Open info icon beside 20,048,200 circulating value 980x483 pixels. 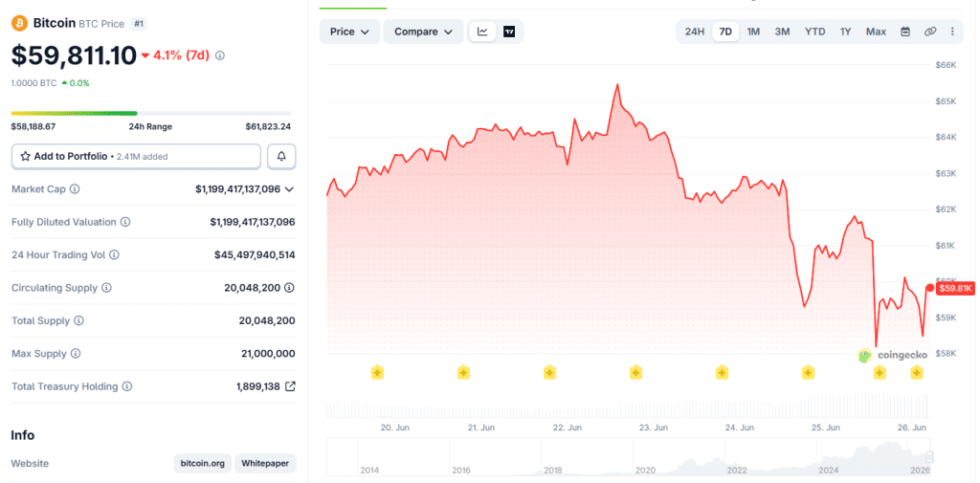tap(289, 288)
